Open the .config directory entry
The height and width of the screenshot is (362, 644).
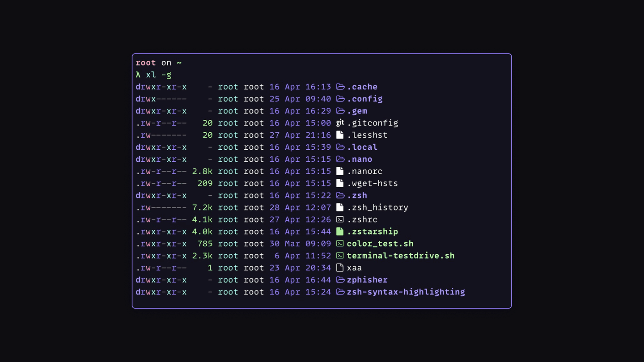click(364, 99)
